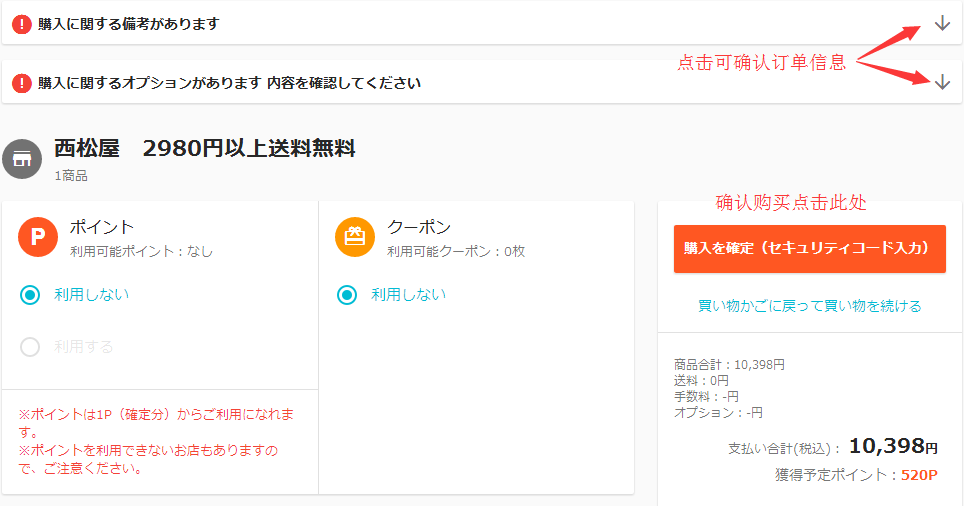Click the 520P earned points value

[x=919, y=475]
